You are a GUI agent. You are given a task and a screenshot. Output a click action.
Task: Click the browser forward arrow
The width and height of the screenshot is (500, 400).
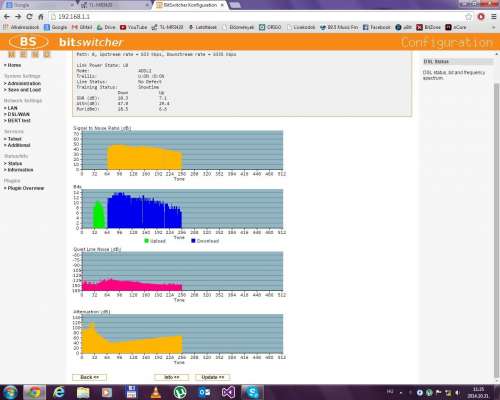pyautogui.click(x=18, y=17)
